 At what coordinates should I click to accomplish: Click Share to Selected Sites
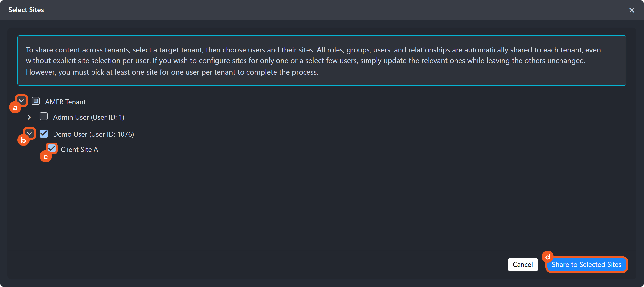[586, 264]
